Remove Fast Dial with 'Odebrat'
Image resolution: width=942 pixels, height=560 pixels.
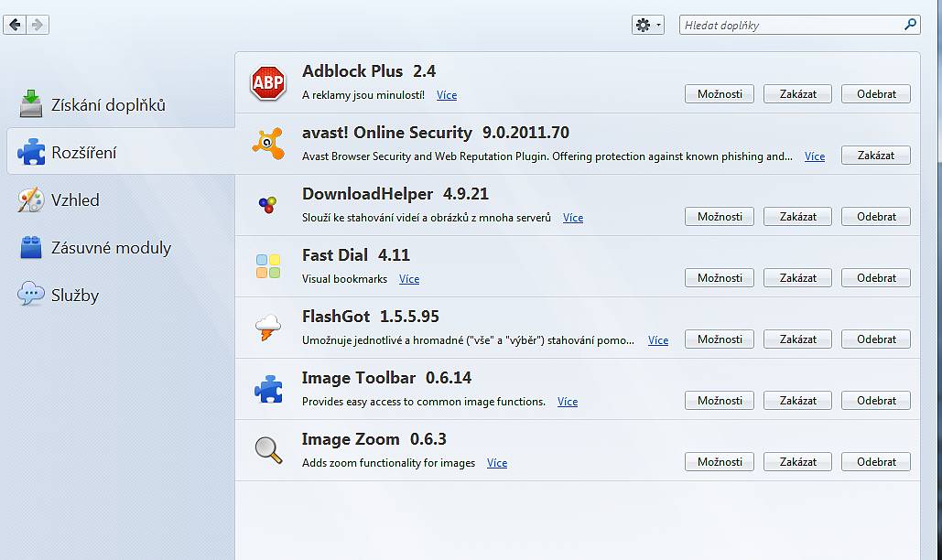[x=876, y=277]
